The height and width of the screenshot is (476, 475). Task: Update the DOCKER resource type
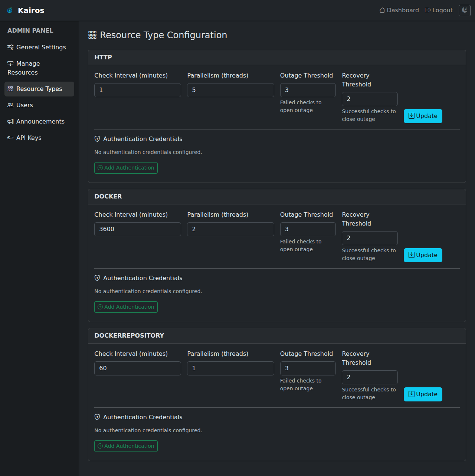423,255
